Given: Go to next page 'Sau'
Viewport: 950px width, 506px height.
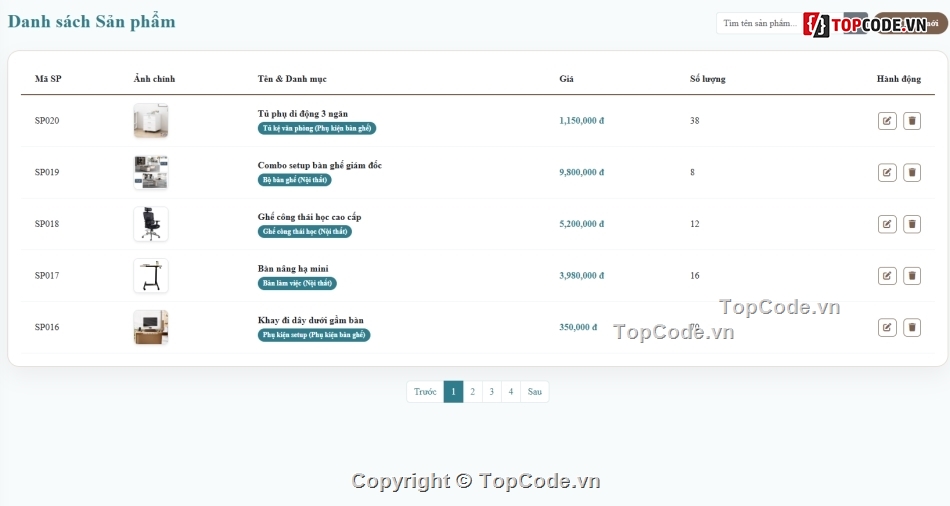Looking at the screenshot, I should pos(534,391).
